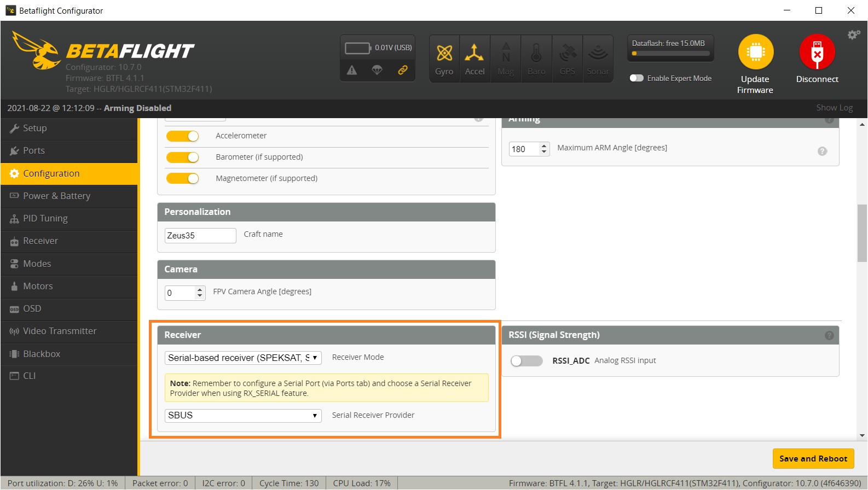868x490 pixels.
Task: Click the scrollbar up arrow
Action: coord(862,125)
